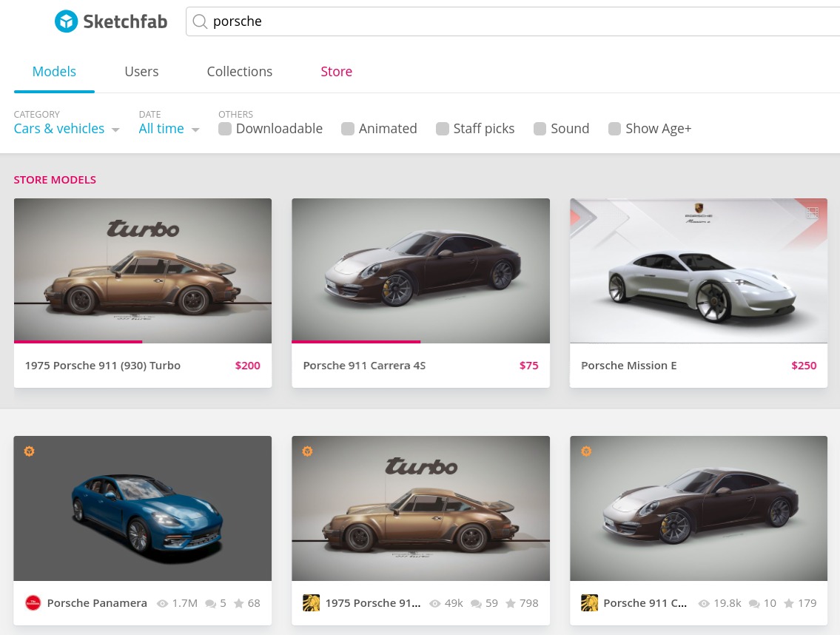This screenshot has height=635, width=840.
Task: Open the blue Porsche Panamera thumbnail
Action: (x=143, y=508)
